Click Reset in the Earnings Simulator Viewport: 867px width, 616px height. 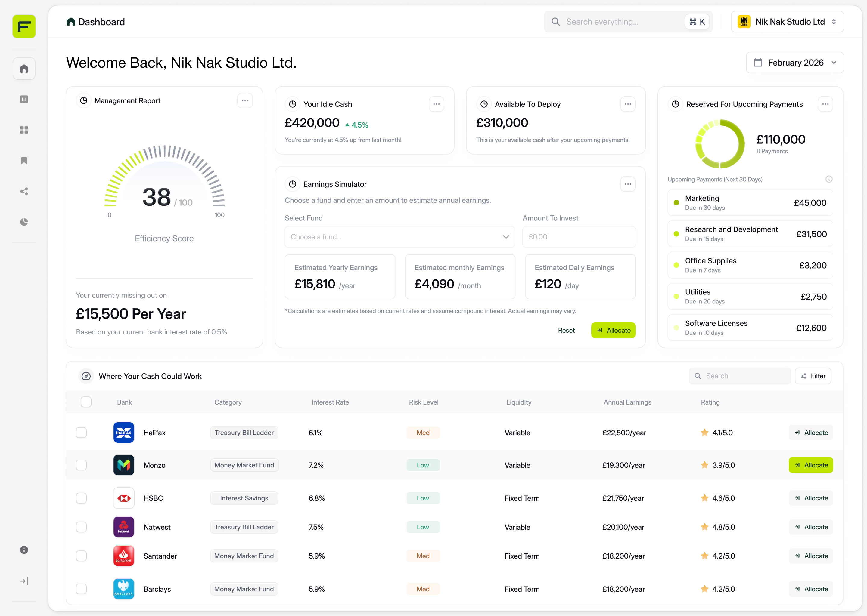click(x=566, y=330)
